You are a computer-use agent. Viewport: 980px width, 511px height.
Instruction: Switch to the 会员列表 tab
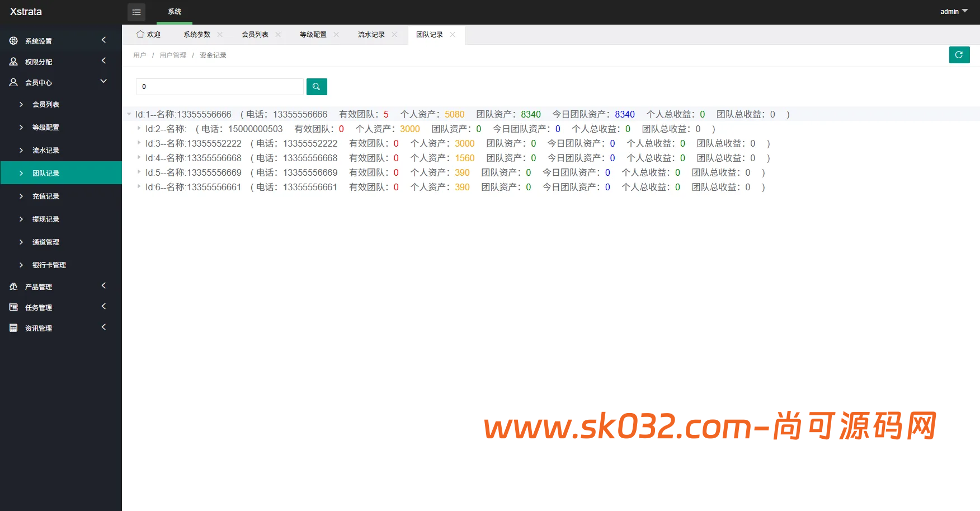255,34
